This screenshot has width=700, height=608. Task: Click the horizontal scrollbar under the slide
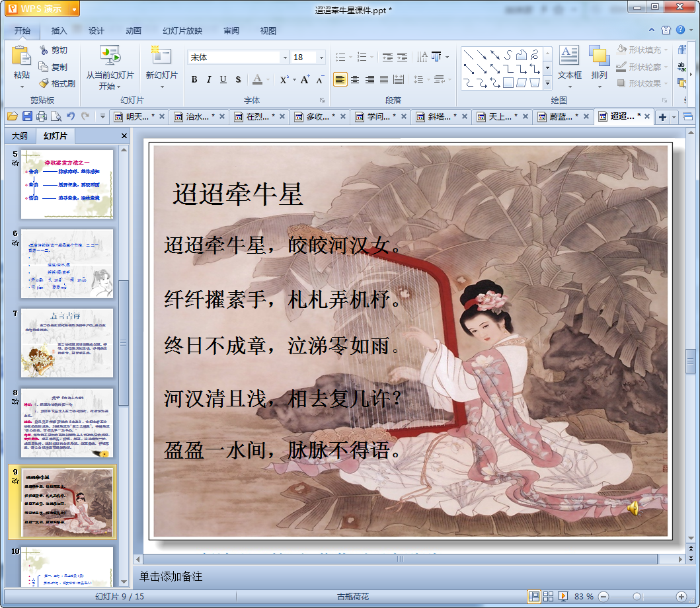(400, 559)
